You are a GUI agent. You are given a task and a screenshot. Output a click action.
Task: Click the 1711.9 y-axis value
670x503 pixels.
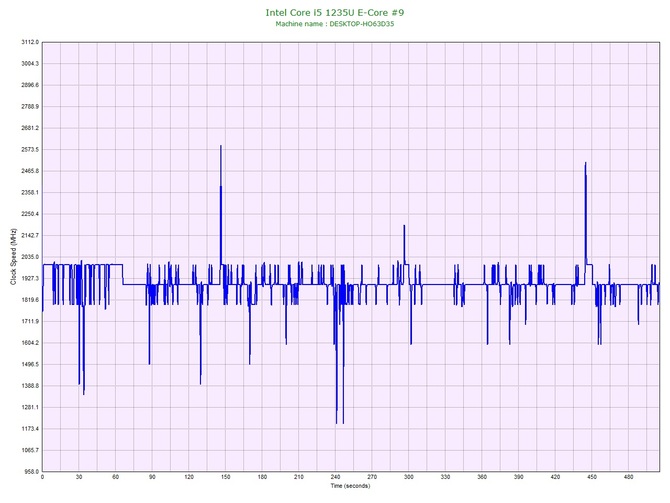click(x=30, y=321)
